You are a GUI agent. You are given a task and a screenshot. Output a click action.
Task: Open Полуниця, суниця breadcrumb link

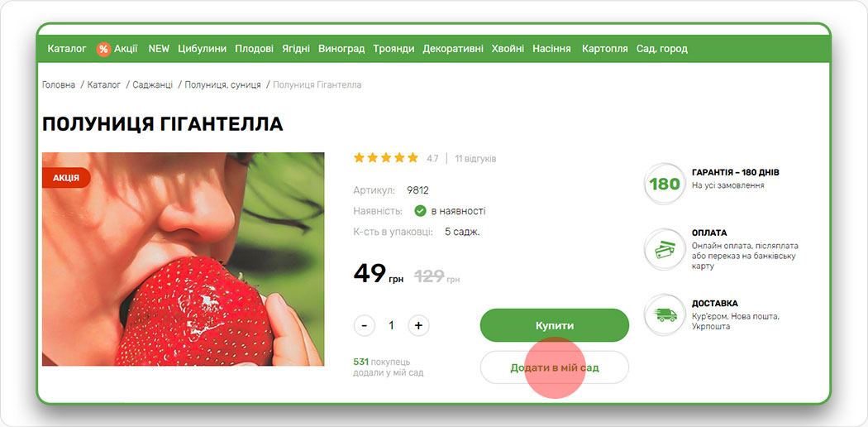coord(222,84)
